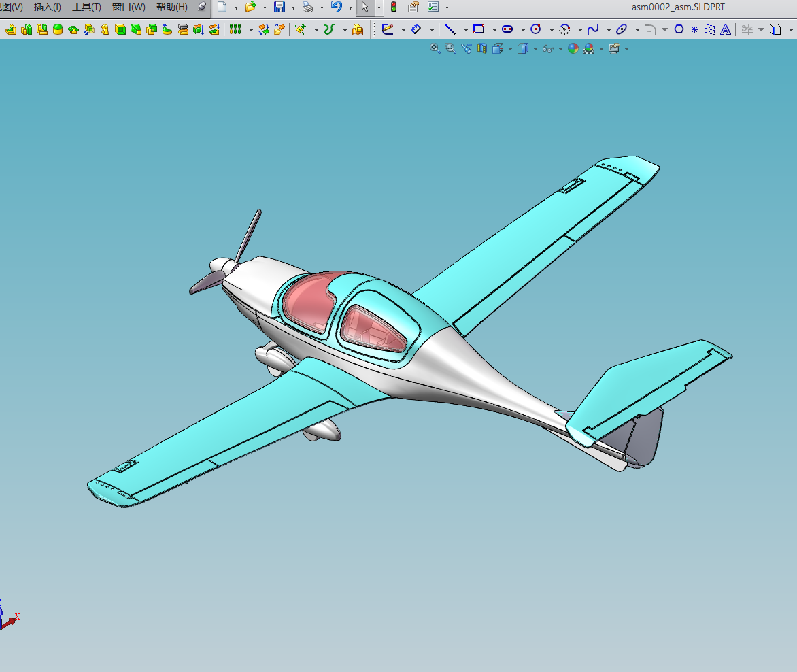
Task: Select the Spline sketch tool
Action: (593, 29)
